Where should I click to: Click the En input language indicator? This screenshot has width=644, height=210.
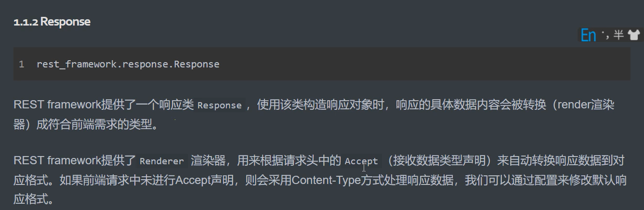click(588, 35)
